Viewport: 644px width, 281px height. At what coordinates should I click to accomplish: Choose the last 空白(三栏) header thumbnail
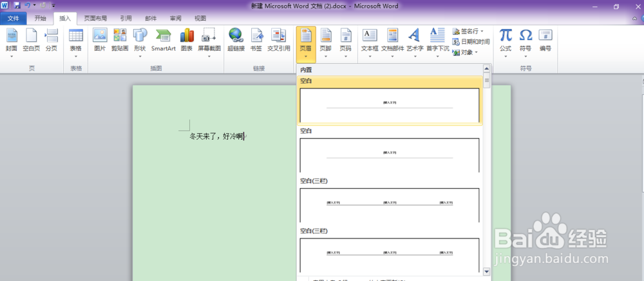point(390,255)
